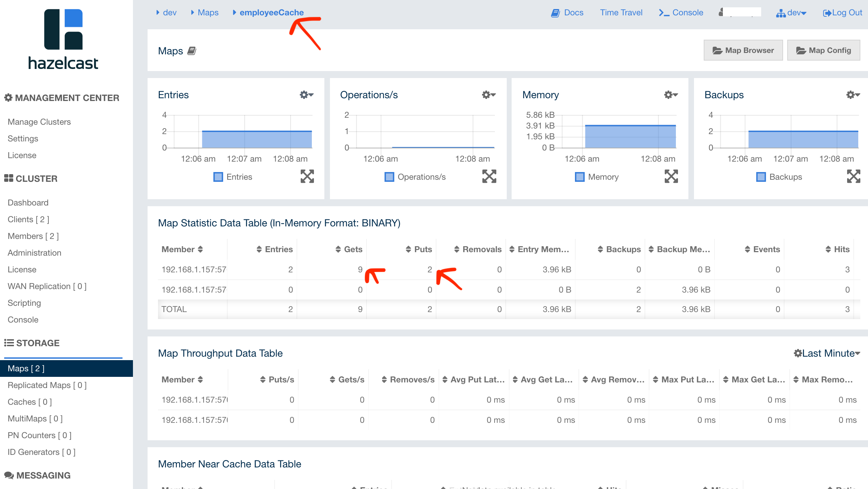Sort statistic table by Backup Memory

679,249
